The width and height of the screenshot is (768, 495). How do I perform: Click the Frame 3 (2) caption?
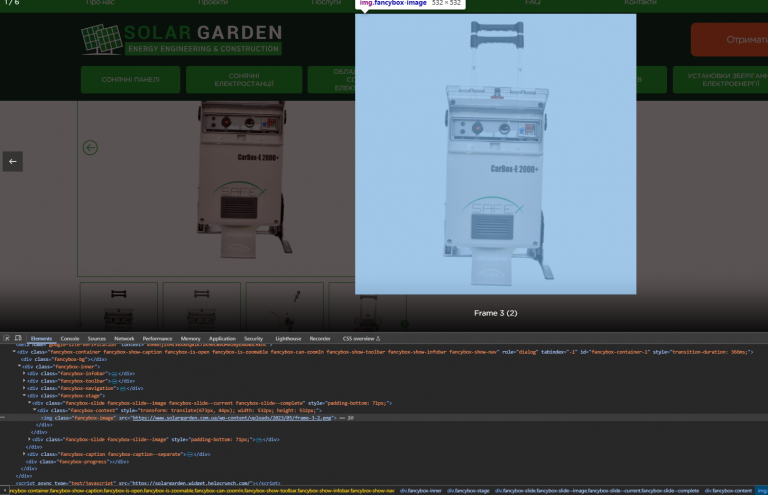coord(496,313)
